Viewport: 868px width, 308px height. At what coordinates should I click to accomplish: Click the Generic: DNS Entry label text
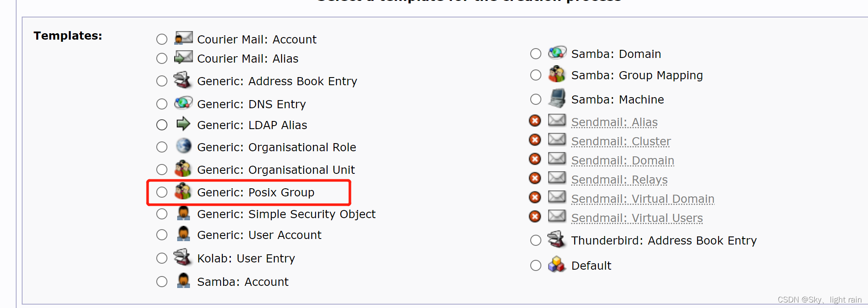tap(251, 104)
